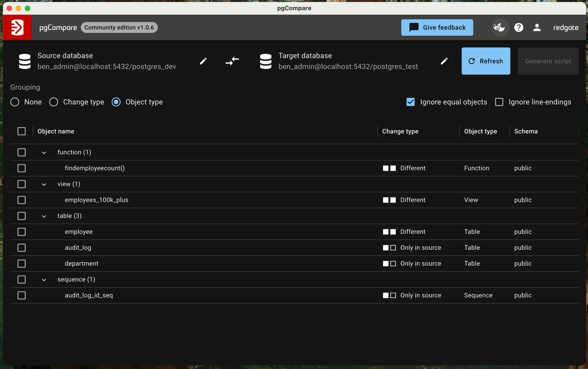Uncheck Ignore equal objects

point(410,102)
